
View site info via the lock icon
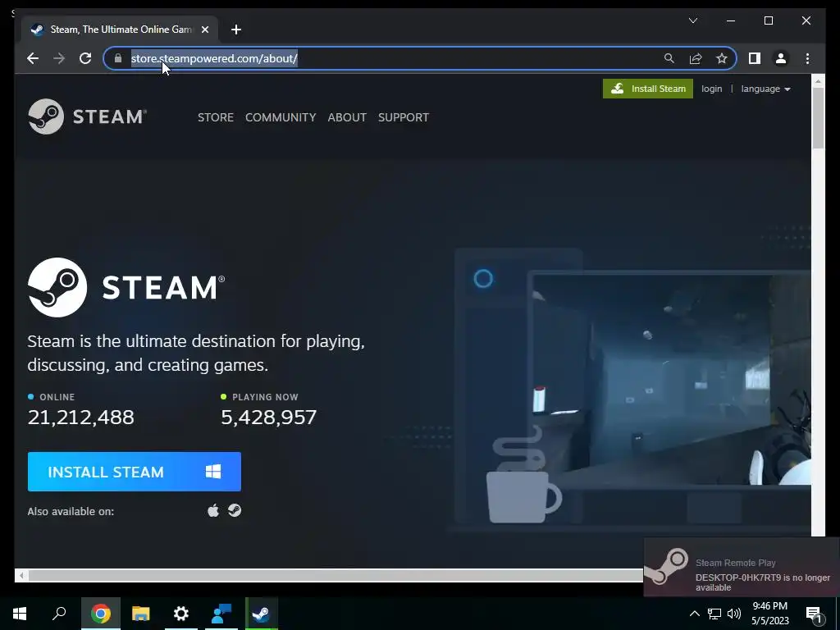[x=118, y=58]
